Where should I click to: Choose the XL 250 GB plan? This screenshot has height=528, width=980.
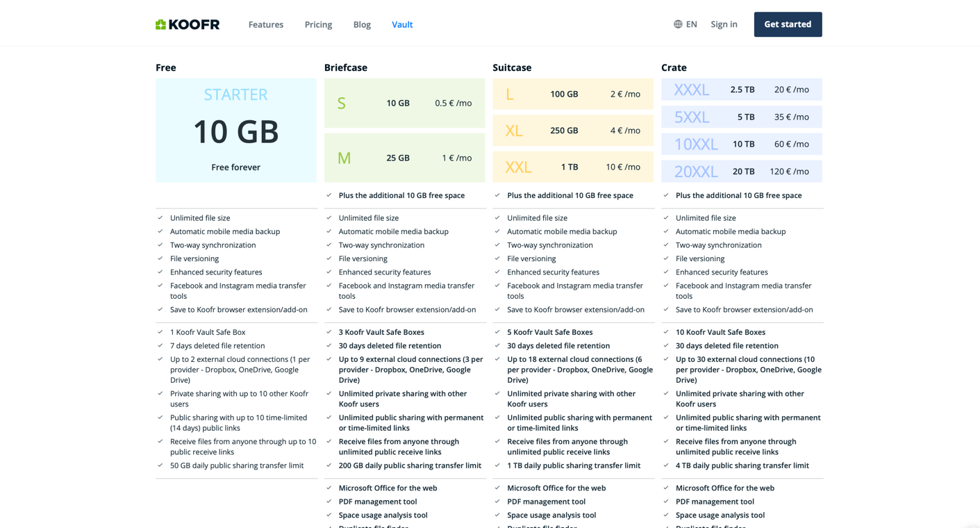pyautogui.click(x=573, y=131)
